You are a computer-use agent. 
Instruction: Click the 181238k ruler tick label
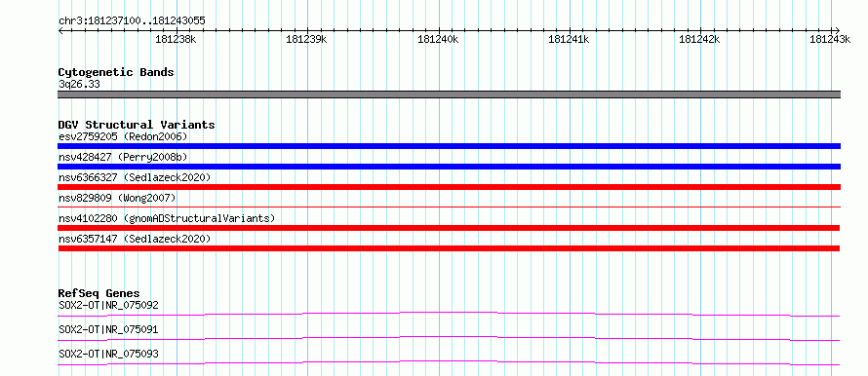click(x=176, y=39)
